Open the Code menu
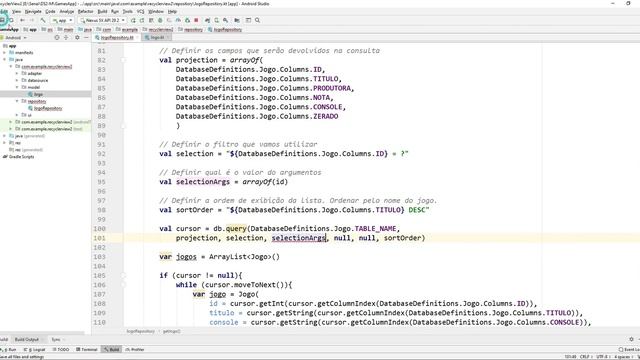 click(x=50, y=11)
